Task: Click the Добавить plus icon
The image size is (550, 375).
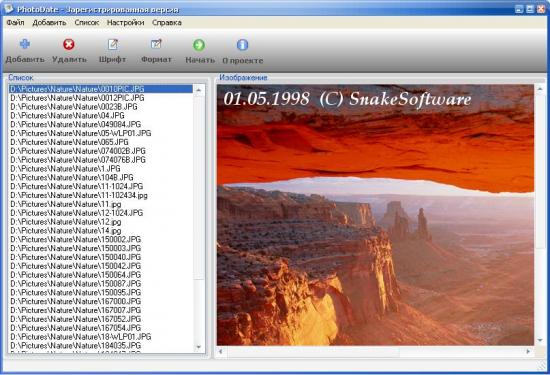Action: pyautogui.click(x=25, y=44)
